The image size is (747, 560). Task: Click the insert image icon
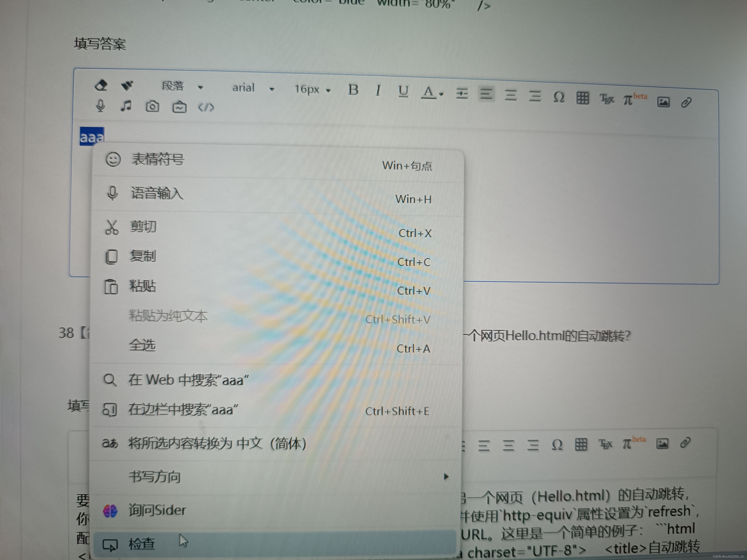tap(663, 102)
